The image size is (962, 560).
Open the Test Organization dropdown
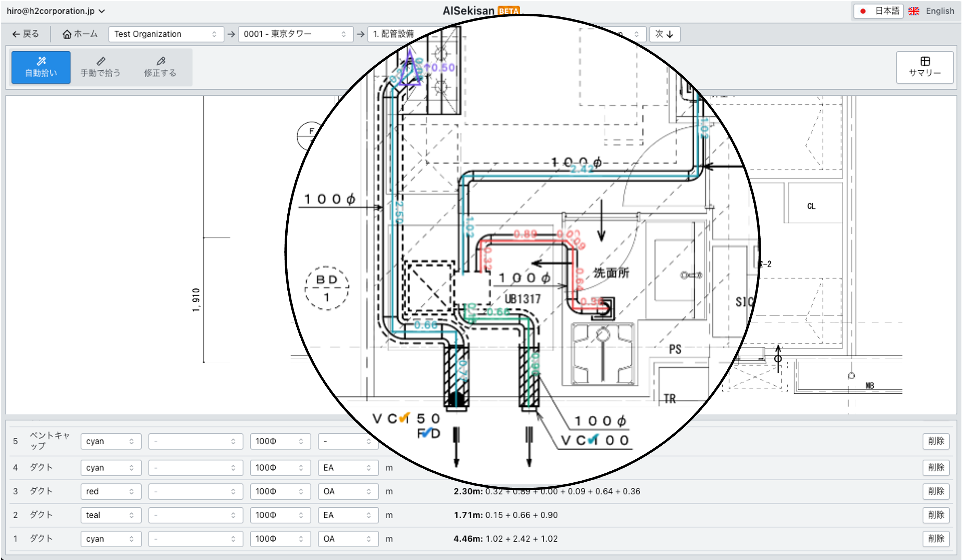point(166,34)
